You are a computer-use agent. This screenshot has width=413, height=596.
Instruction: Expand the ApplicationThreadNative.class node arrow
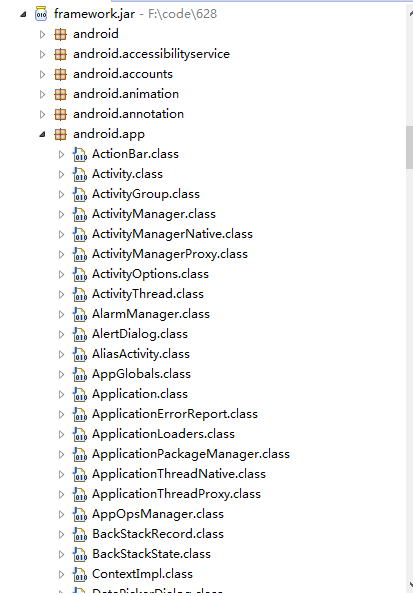(61, 474)
